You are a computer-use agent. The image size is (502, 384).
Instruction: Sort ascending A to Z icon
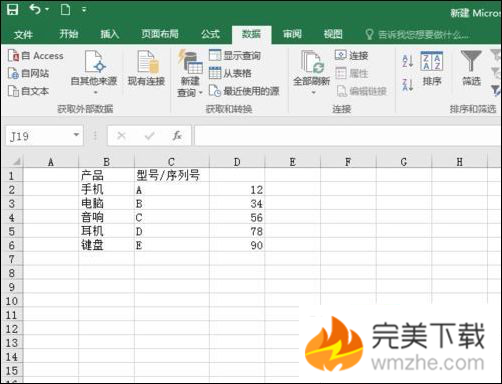coord(408,61)
